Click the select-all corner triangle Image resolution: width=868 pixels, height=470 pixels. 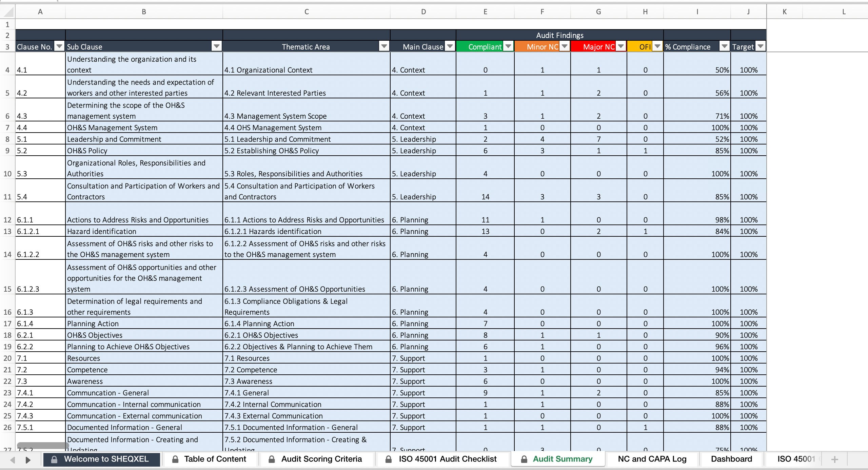tap(8, 12)
